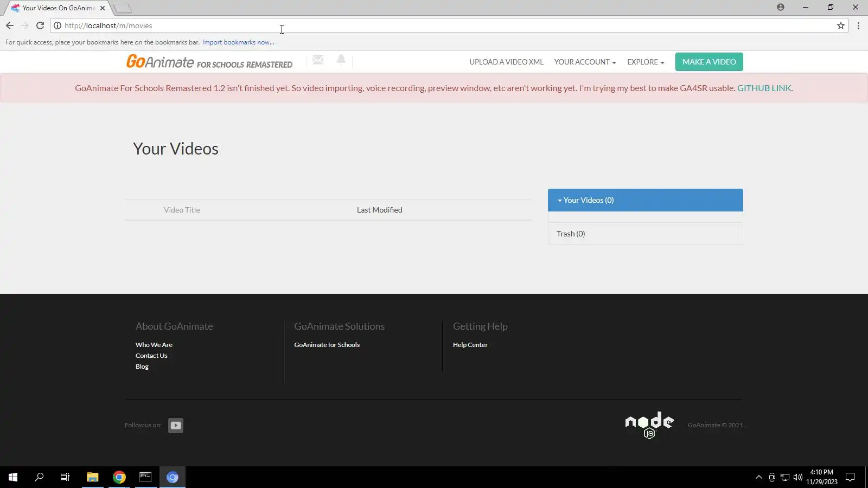Viewport: 868px width, 488px height.
Task: Click the MAKE A VIDEO button
Action: coord(709,62)
